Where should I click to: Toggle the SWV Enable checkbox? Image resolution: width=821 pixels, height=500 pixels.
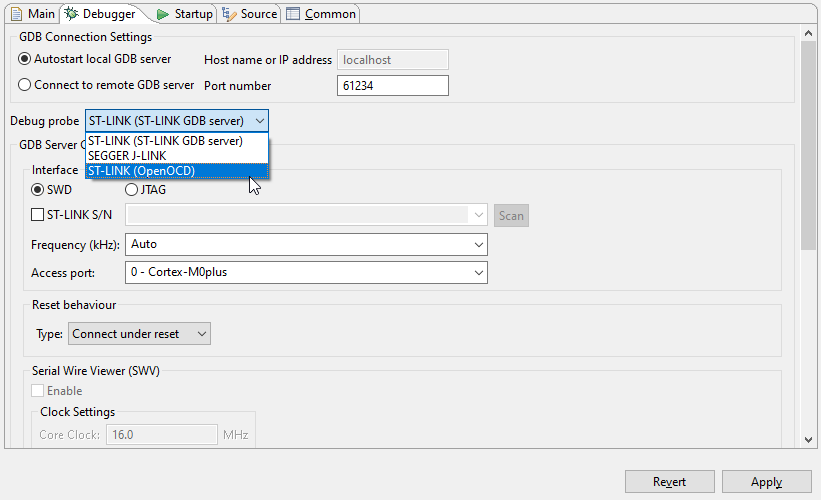tap(37, 391)
